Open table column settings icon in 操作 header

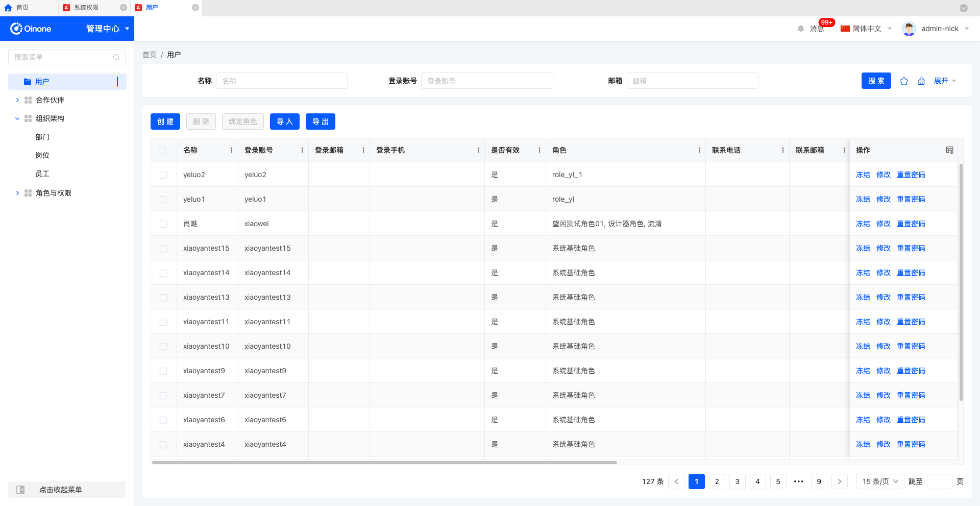[x=949, y=150]
